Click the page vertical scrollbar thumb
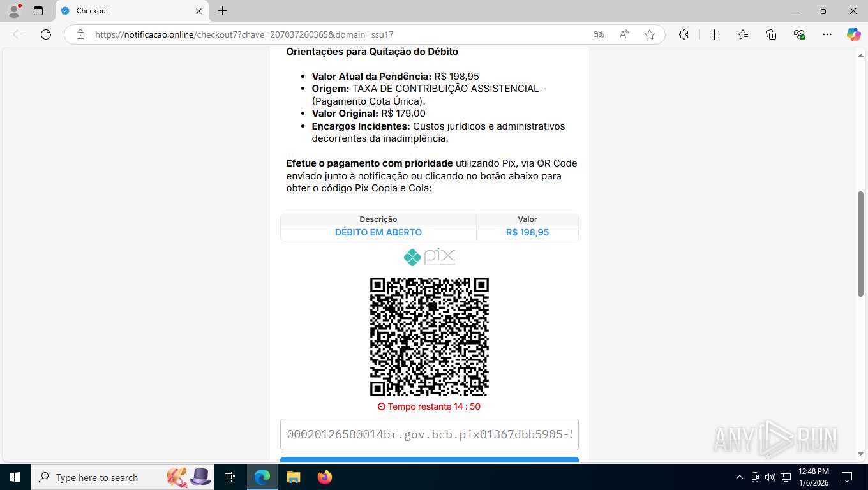 coord(860,244)
